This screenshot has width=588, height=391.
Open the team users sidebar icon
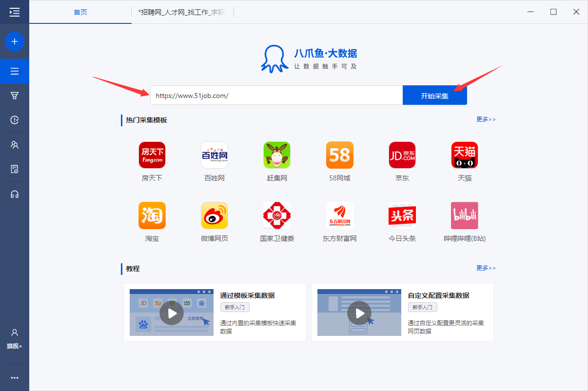coord(15,145)
